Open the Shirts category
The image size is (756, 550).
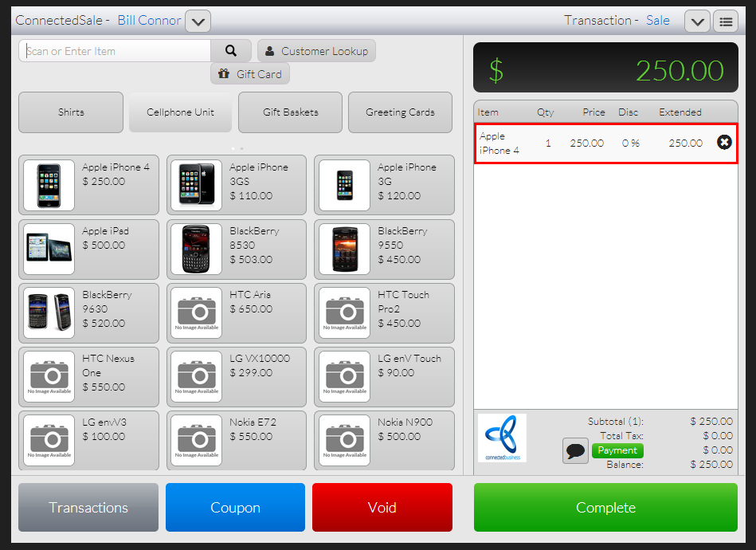[x=71, y=112]
